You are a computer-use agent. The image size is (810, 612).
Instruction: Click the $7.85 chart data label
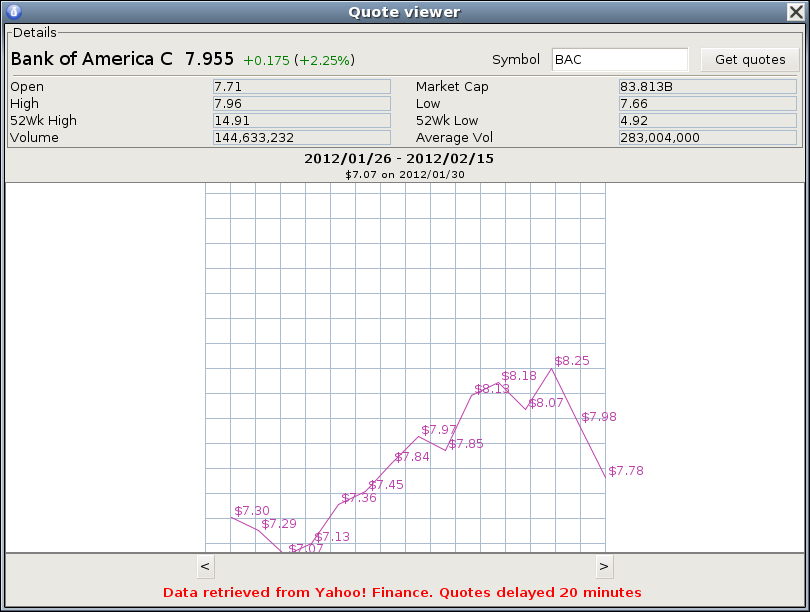tap(466, 444)
